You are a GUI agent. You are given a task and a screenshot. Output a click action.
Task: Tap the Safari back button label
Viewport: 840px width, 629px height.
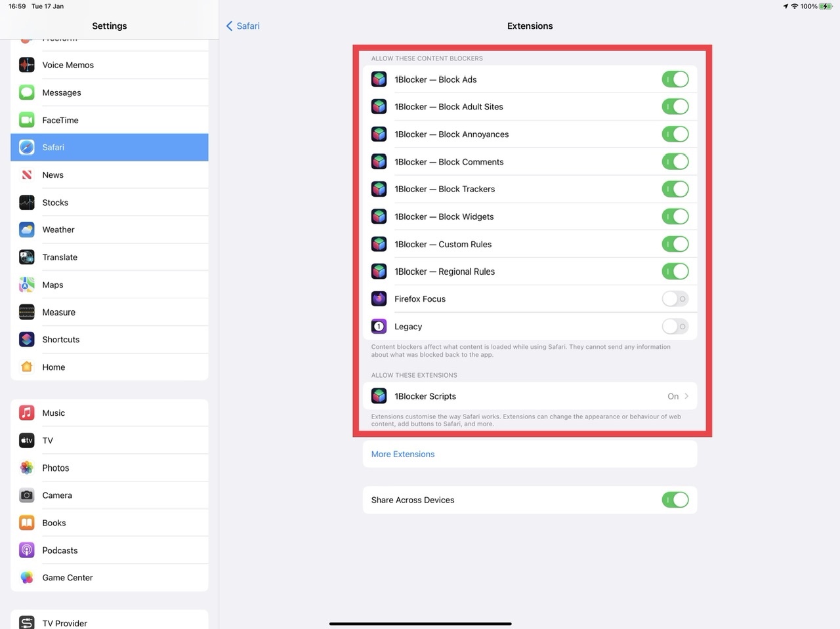pos(248,26)
